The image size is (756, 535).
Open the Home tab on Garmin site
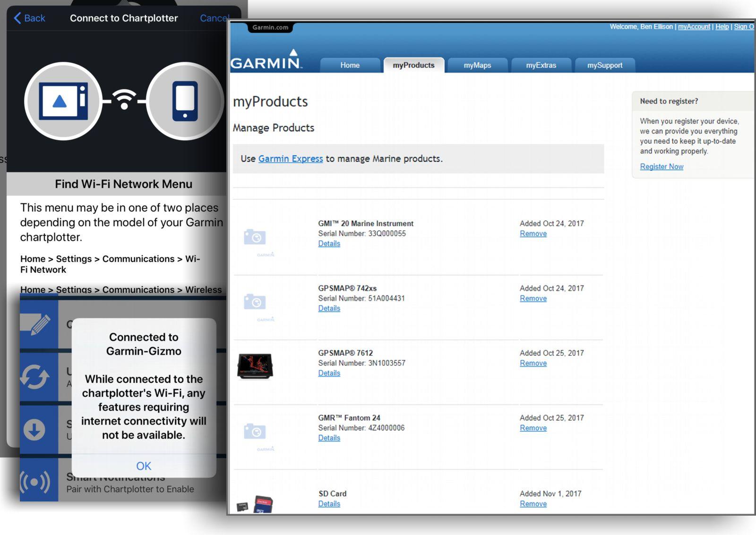coord(350,65)
